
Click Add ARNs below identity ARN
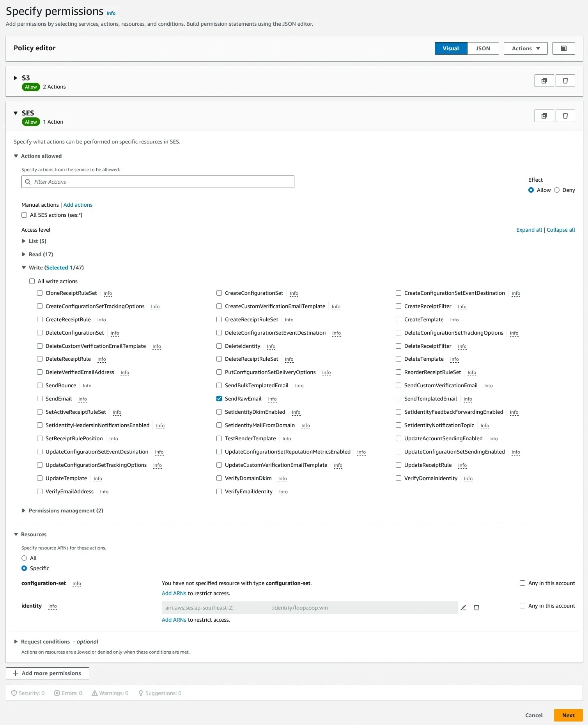point(174,620)
